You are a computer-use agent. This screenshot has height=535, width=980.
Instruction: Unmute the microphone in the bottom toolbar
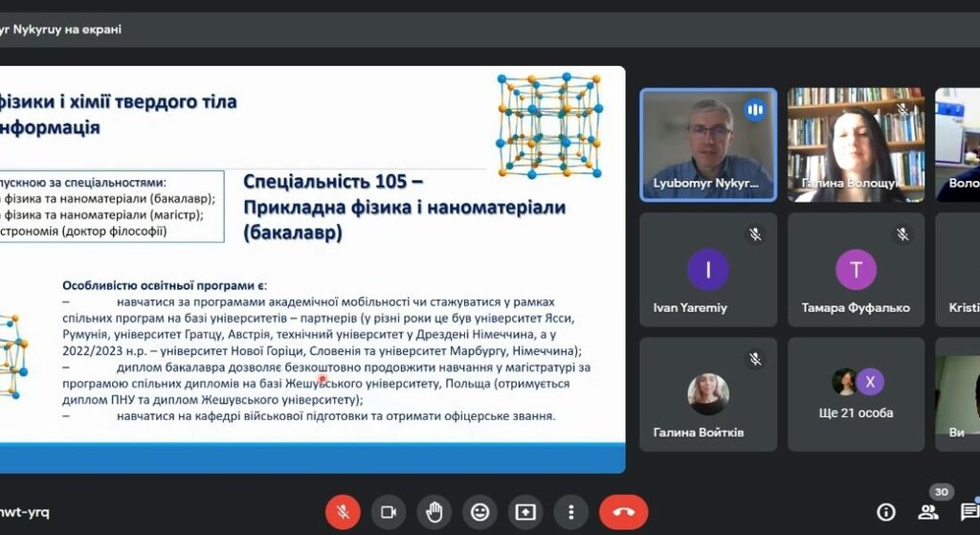tap(343, 512)
